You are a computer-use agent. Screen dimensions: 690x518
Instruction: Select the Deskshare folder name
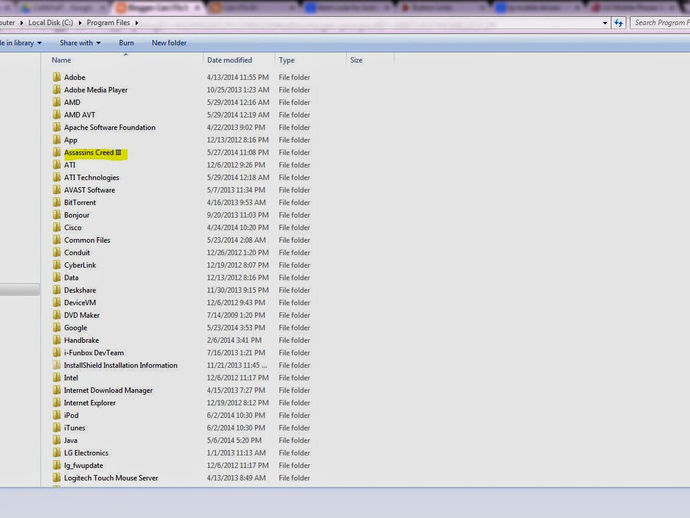pos(80,290)
